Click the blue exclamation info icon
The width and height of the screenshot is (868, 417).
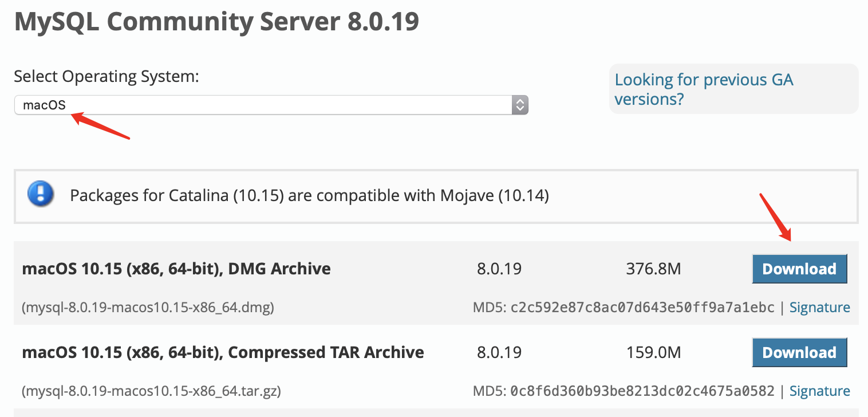coord(41,195)
